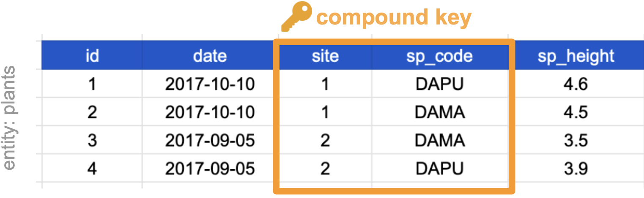
Task: Click the DAPU cell in row 4
Action: coord(439,169)
